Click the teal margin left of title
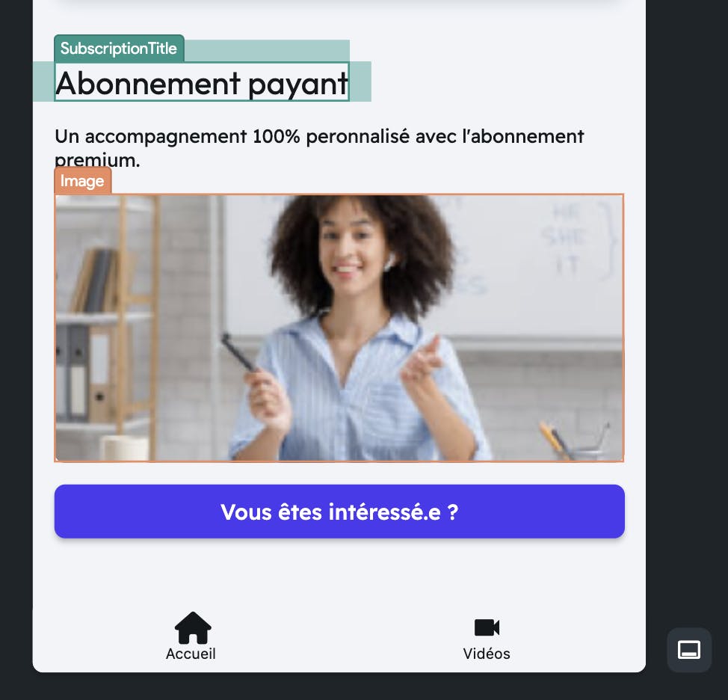Screen dimensions: 728x700 click(43, 82)
